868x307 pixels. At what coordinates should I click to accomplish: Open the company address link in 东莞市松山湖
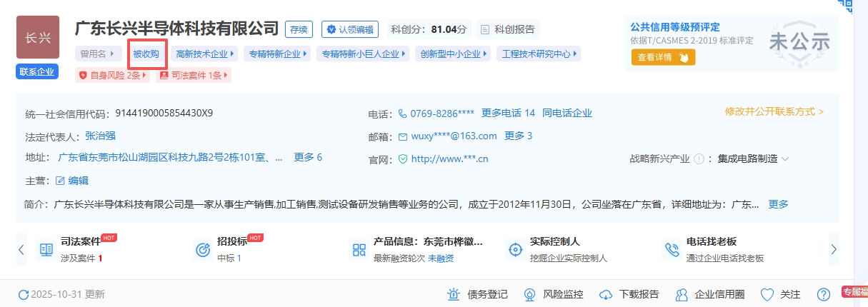coord(170,158)
